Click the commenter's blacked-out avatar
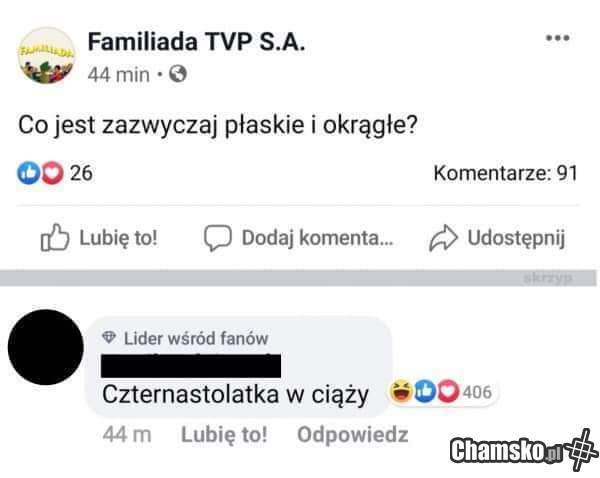The width and height of the screenshot is (600, 478). [46, 347]
